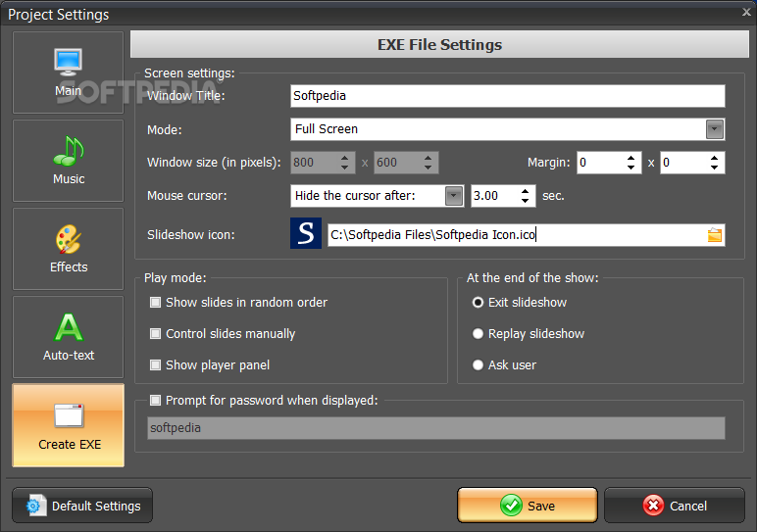The image size is (757, 532).
Task: Decrease the first Margin value
Action: tap(631, 167)
